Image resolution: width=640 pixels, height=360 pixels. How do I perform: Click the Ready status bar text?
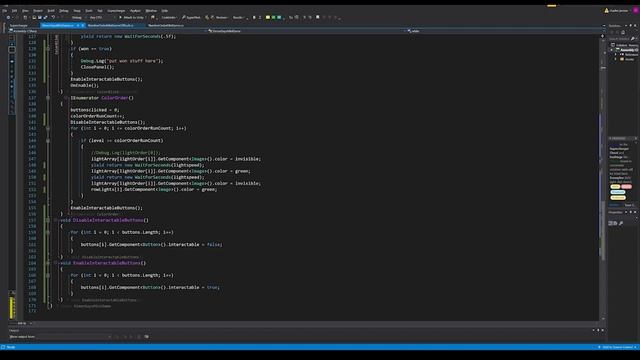11,347
